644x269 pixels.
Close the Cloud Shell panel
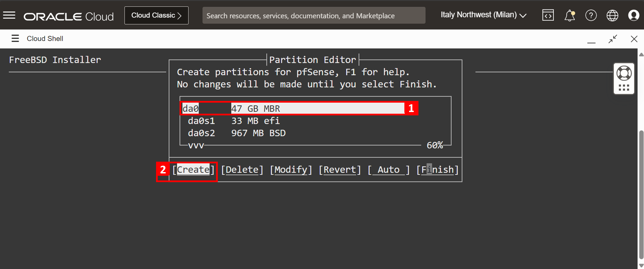634,39
